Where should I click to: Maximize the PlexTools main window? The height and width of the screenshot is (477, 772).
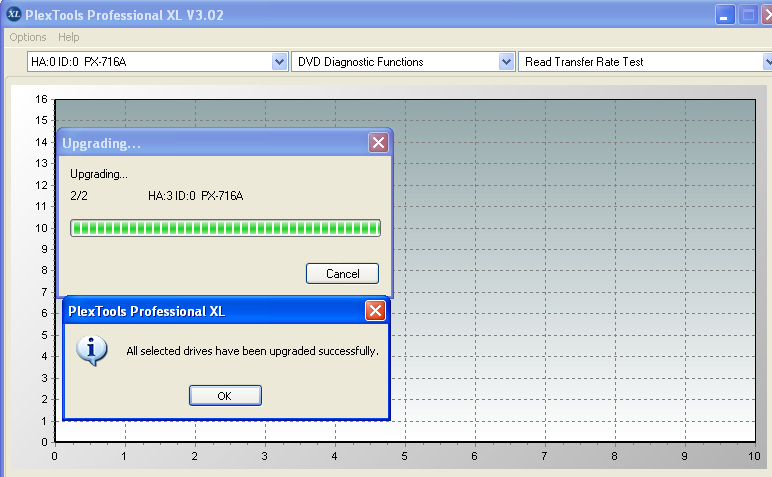click(x=748, y=15)
